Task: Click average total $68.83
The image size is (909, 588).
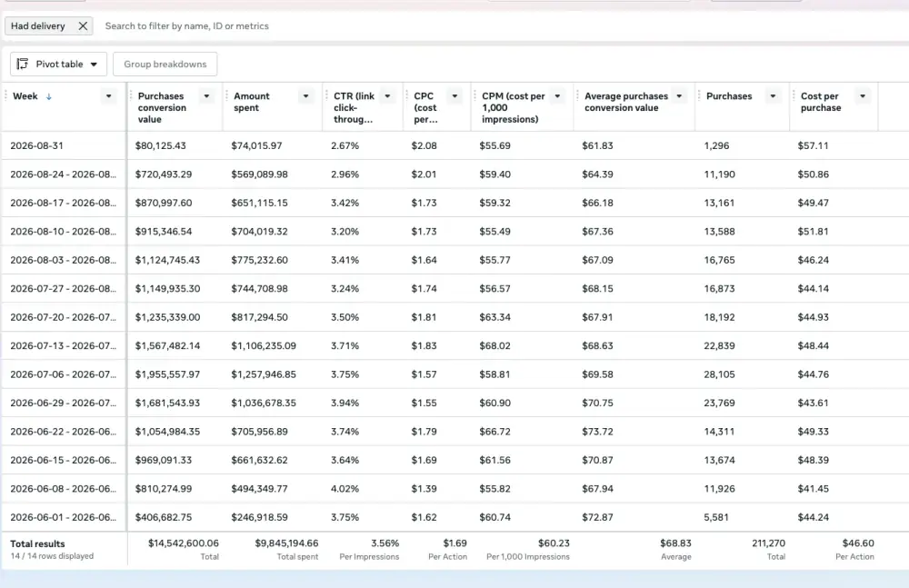Action: click(675, 543)
